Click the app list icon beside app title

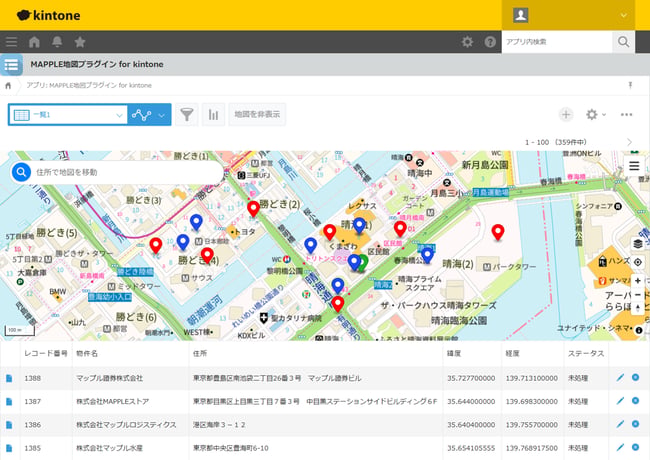(x=11, y=65)
